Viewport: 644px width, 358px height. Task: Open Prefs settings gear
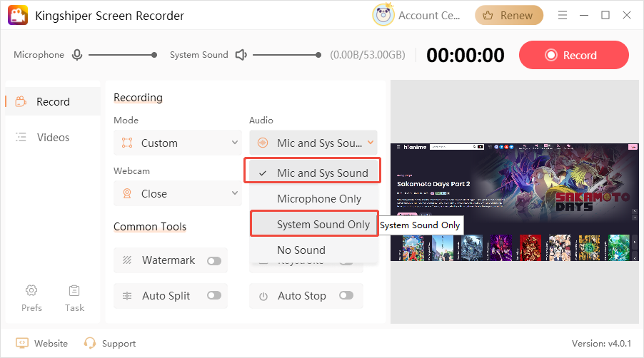[x=31, y=291]
